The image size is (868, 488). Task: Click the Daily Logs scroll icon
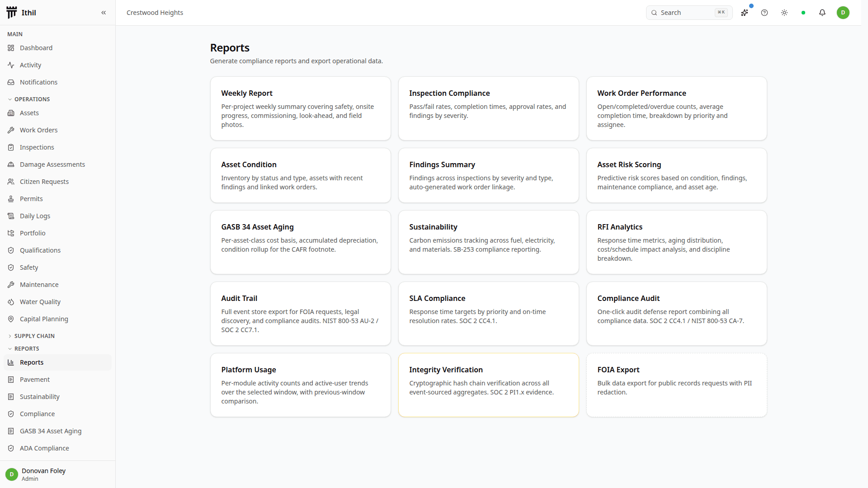[11, 216]
